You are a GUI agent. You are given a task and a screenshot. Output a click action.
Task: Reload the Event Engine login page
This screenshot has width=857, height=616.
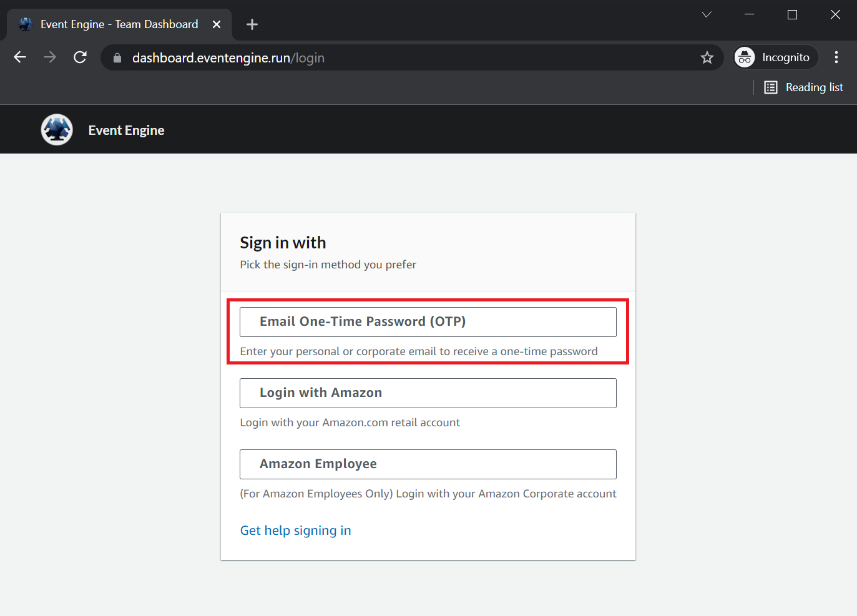coord(80,57)
